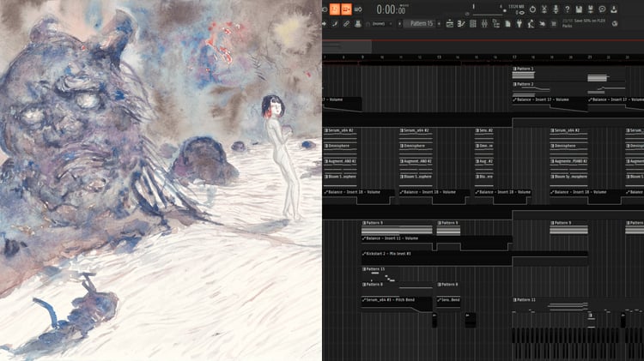
Task: Click the 0:00:00 time display
Action: (x=391, y=9)
